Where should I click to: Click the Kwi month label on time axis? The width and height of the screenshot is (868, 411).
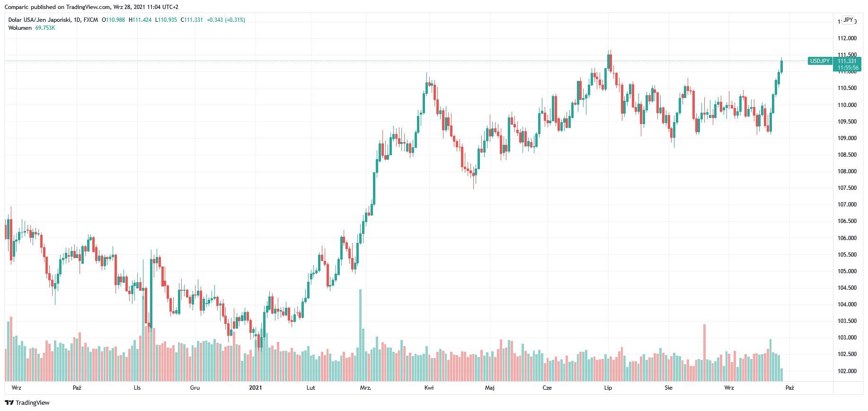coord(429,388)
